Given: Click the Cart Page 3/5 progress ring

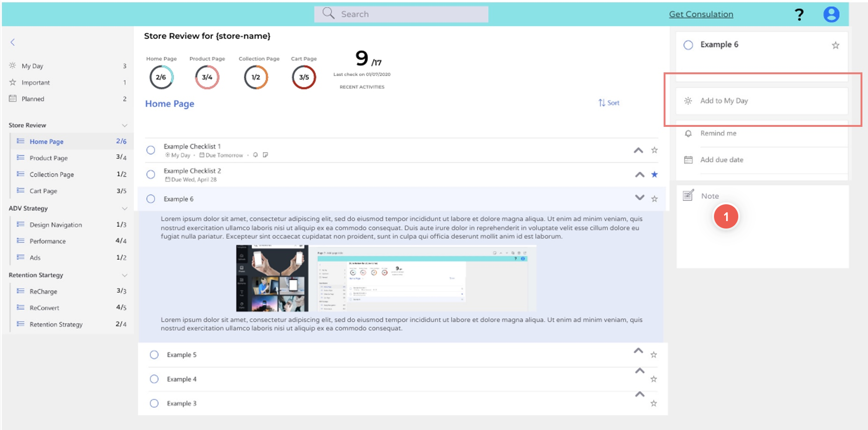Looking at the screenshot, I should point(304,77).
